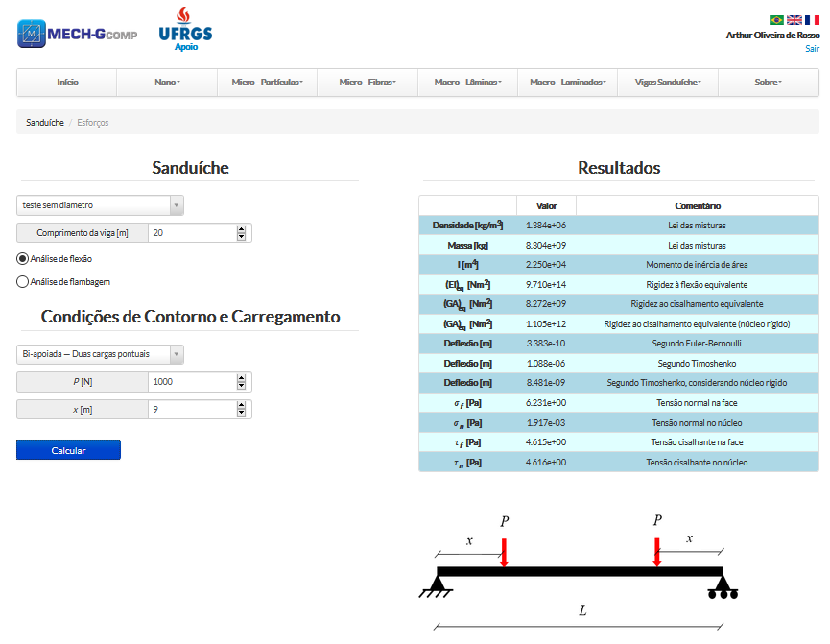Screen dimensions: 830x644
Task: Click the beam loading diagram image
Action: click(579, 572)
